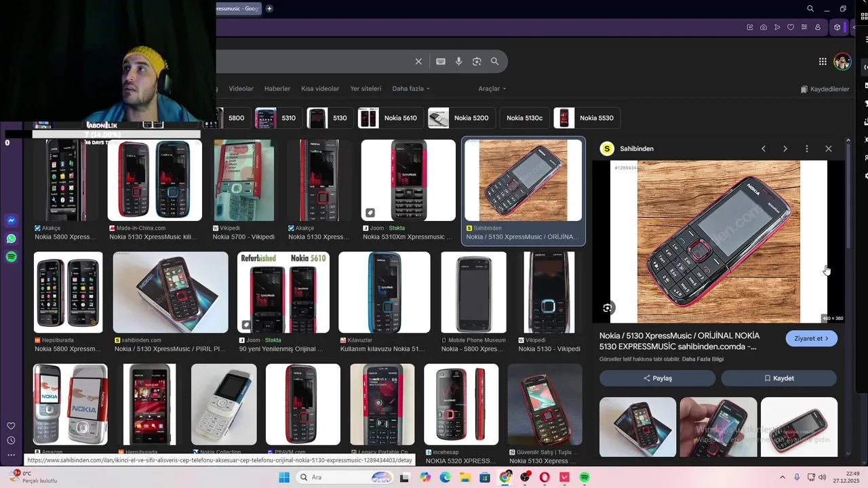The height and width of the screenshot is (488, 868).
Task: Open Kaydedilenler saved items
Action: 825,89
